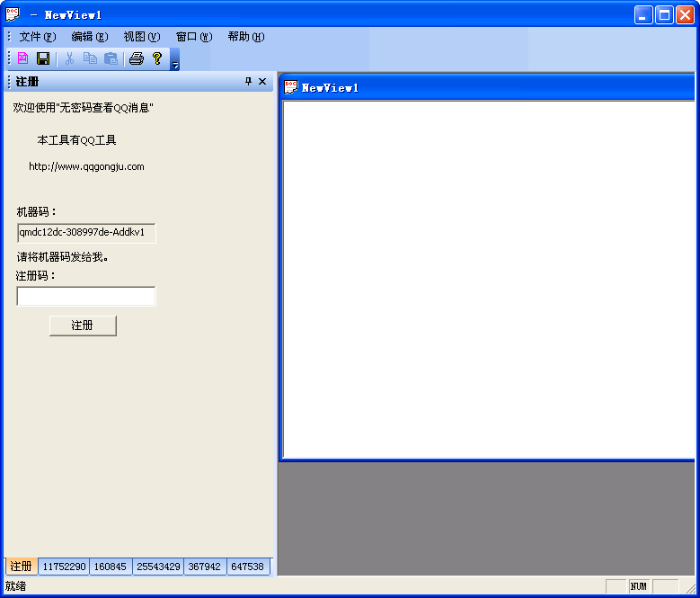This screenshot has height=598, width=700.
Task: Click the Paste clipboard icon
Action: pos(111,58)
